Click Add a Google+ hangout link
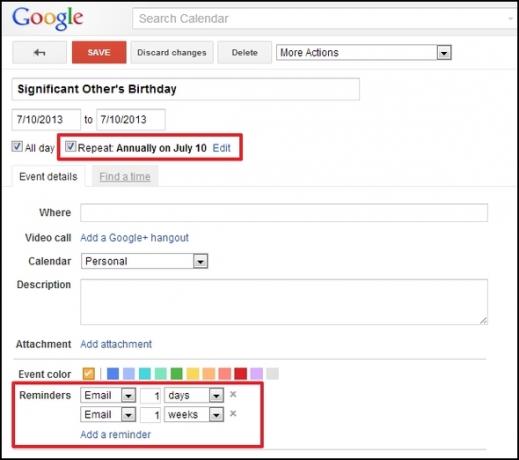 coord(135,238)
